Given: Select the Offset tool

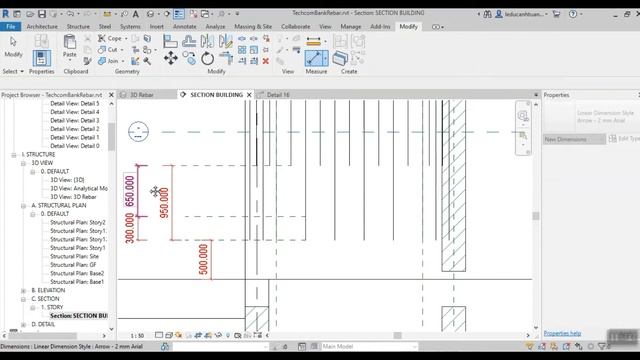Looking at the screenshot, I should click(189, 41).
